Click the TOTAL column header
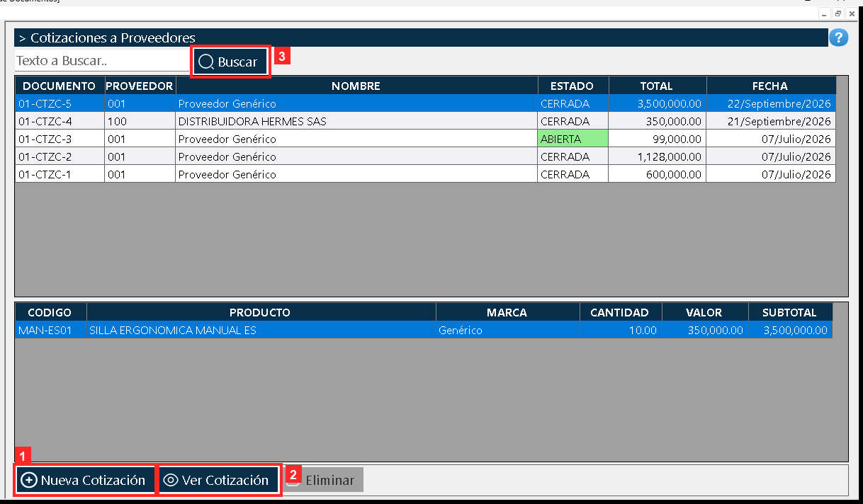The image size is (863, 504). (657, 86)
